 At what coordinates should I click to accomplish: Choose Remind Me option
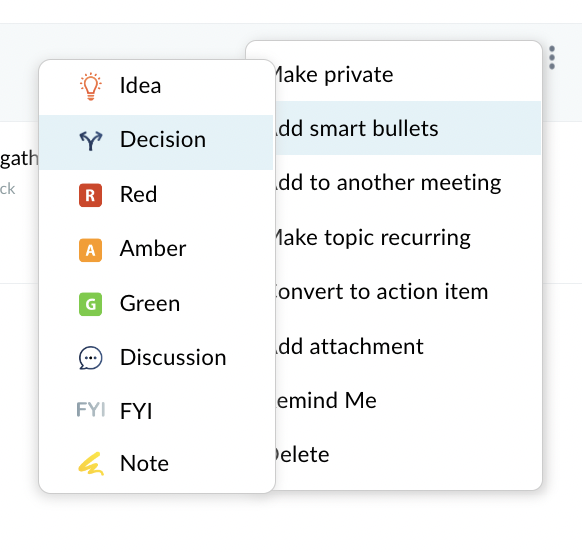[408, 400]
